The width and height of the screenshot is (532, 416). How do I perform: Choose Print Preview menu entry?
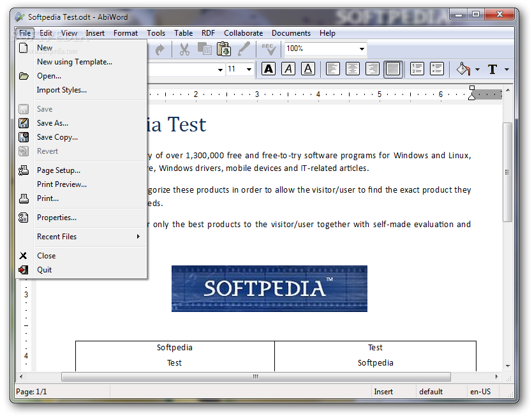pyautogui.click(x=82, y=184)
